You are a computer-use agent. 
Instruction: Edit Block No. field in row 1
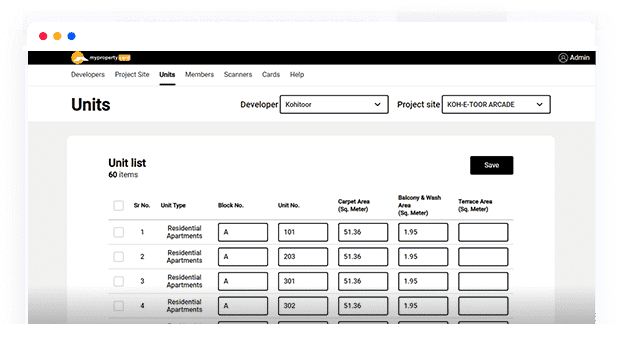243,232
